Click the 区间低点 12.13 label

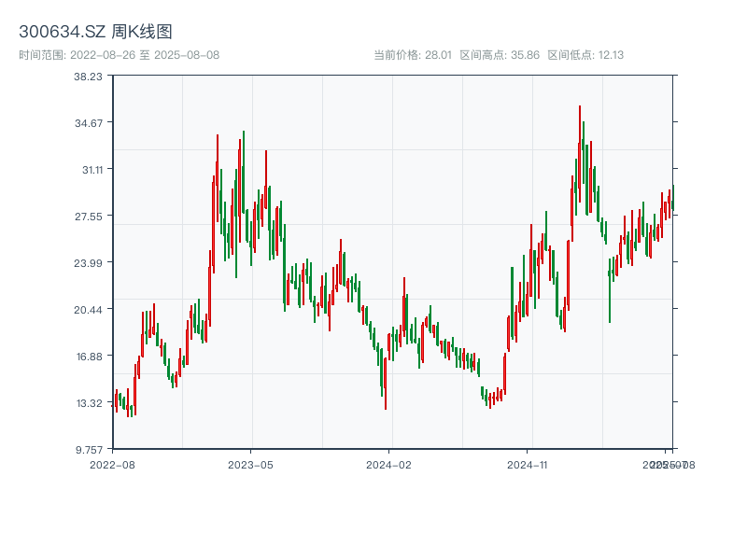[x=585, y=55]
